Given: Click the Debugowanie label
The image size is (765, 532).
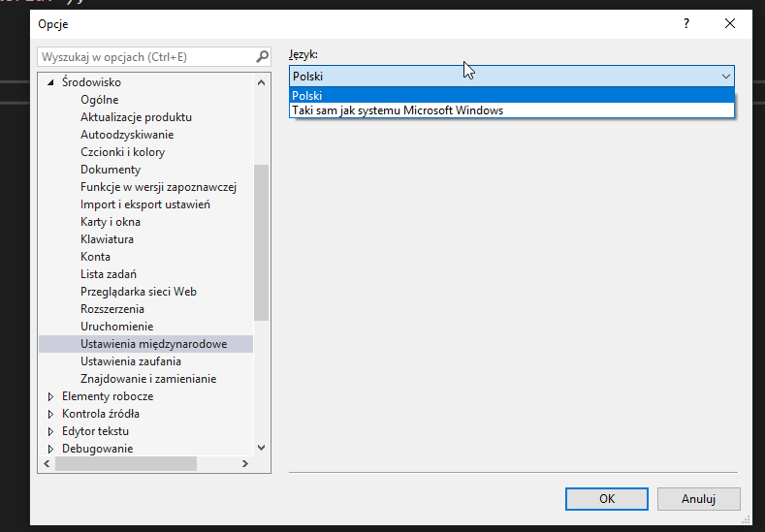Looking at the screenshot, I should 97,449.
